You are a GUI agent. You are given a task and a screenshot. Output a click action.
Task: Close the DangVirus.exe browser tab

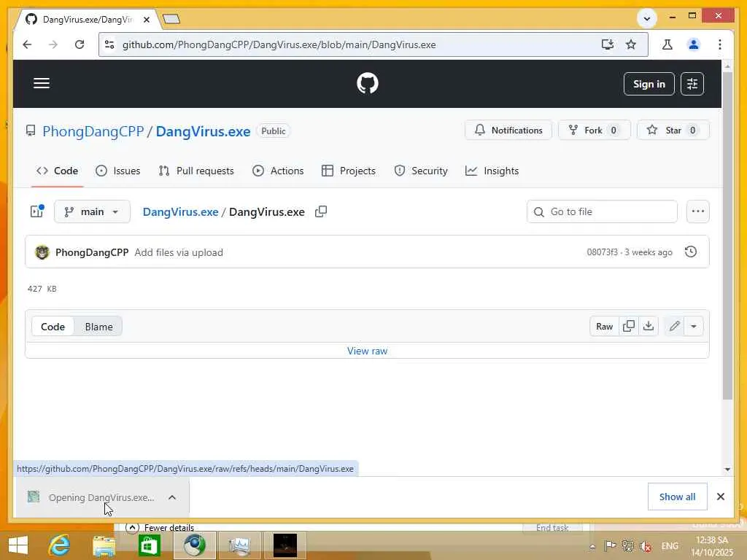tap(147, 20)
